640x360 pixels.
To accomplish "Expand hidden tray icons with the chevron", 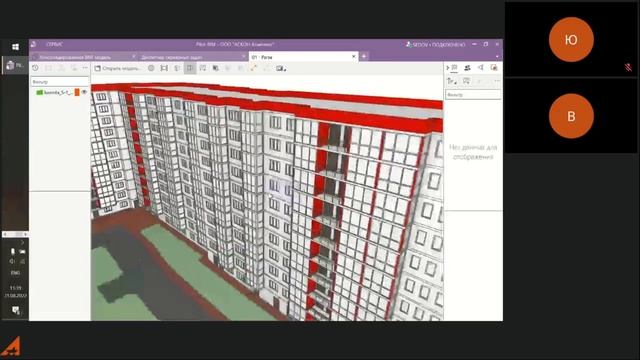I will 22,243.
